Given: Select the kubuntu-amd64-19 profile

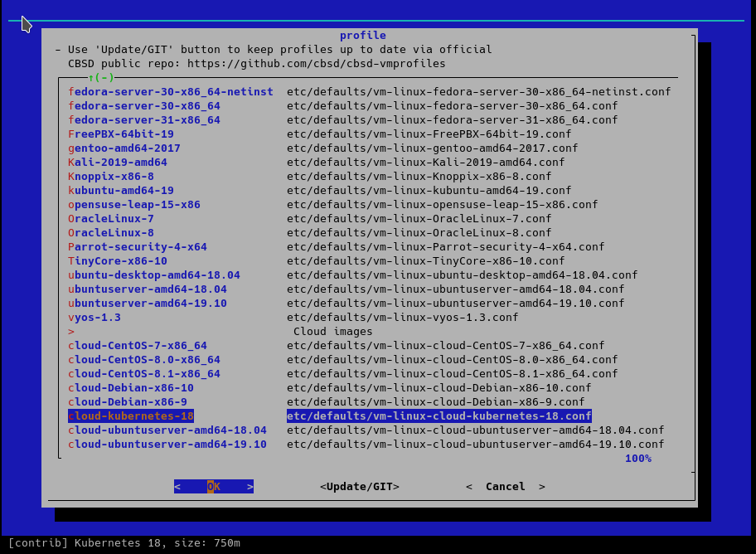Looking at the screenshot, I should [x=121, y=190].
